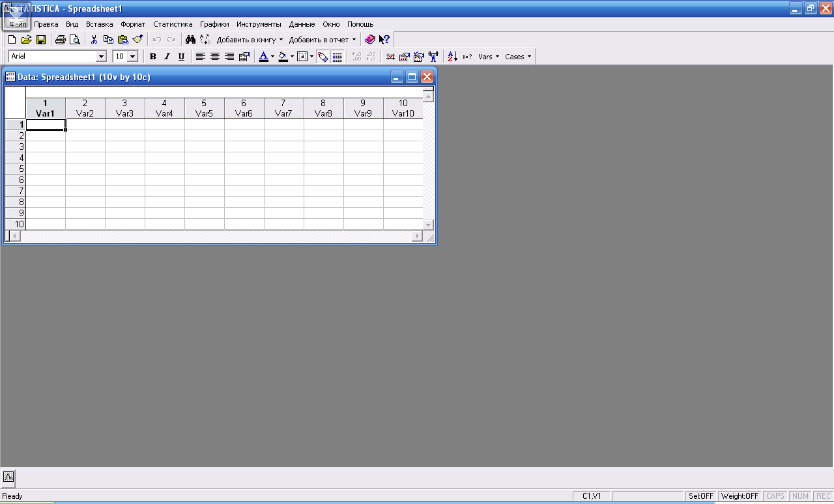The height and width of the screenshot is (504, 834).
Task: Select row header 10
Action: click(x=15, y=224)
